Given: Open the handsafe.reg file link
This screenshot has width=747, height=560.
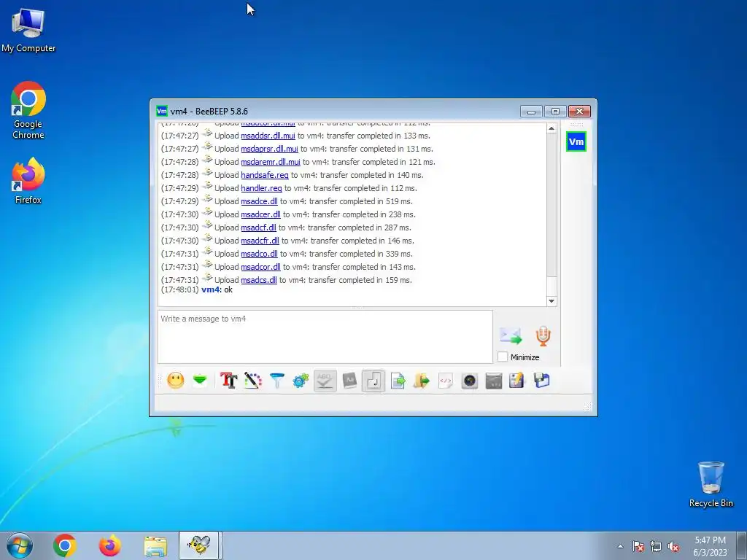Looking at the screenshot, I should click(264, 175).
